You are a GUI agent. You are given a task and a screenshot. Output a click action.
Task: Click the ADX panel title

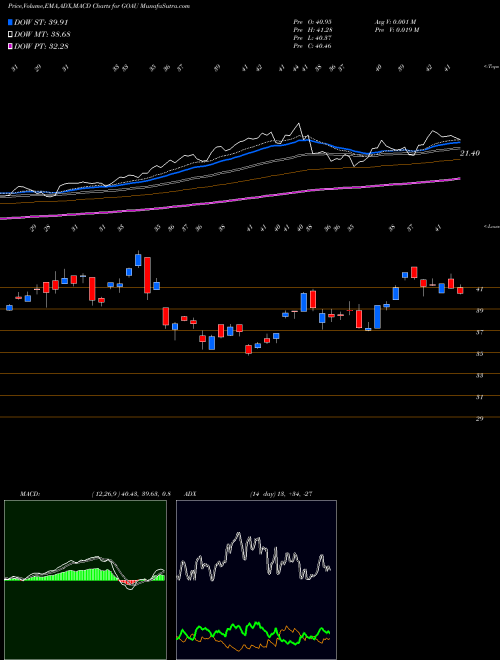coord(190,494)
